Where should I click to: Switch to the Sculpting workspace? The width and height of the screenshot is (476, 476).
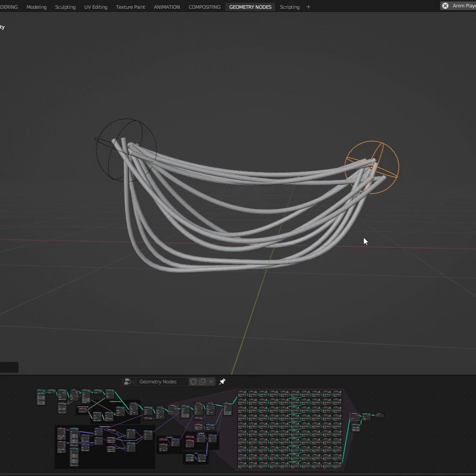coord(65,7)
